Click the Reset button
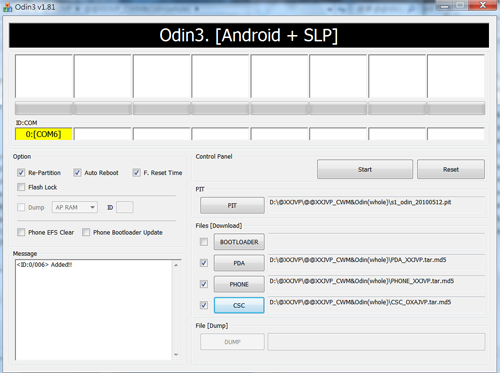Screen dimensions: 500x373 451,169
